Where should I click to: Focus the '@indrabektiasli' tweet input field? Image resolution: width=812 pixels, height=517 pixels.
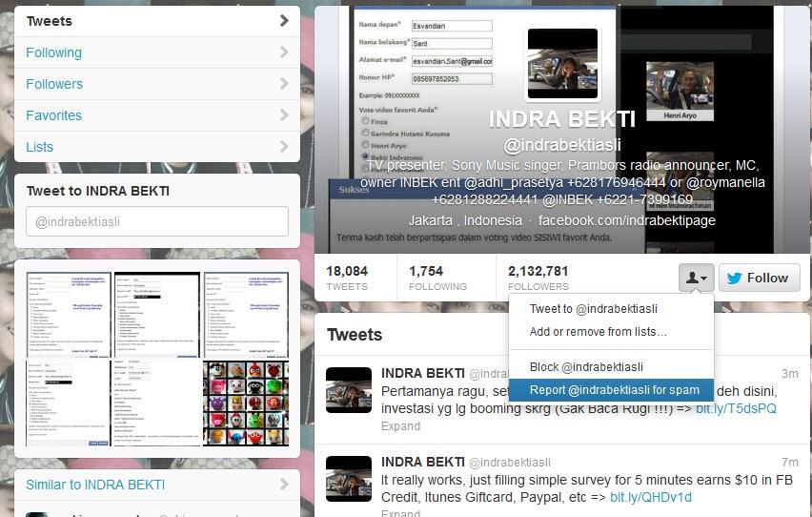click(157, 221)
